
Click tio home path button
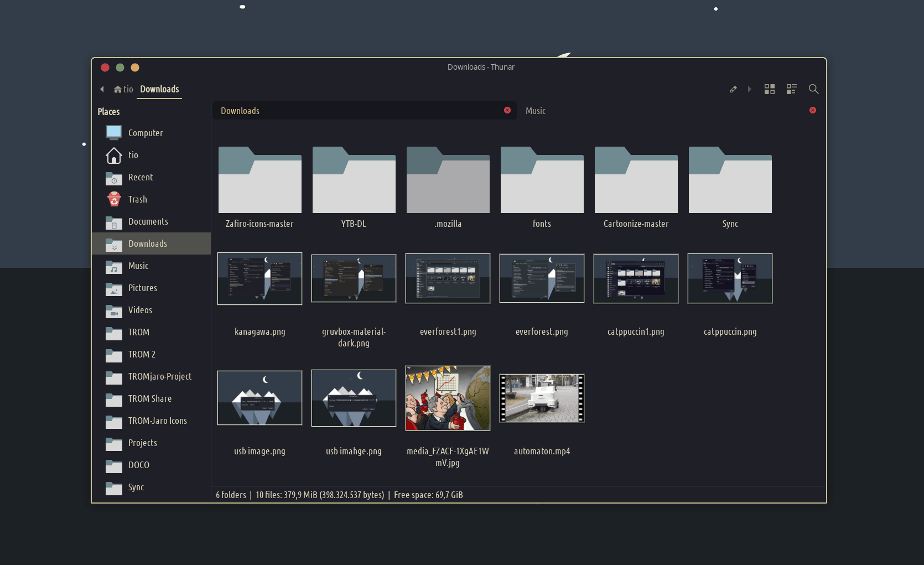[123, 89]
